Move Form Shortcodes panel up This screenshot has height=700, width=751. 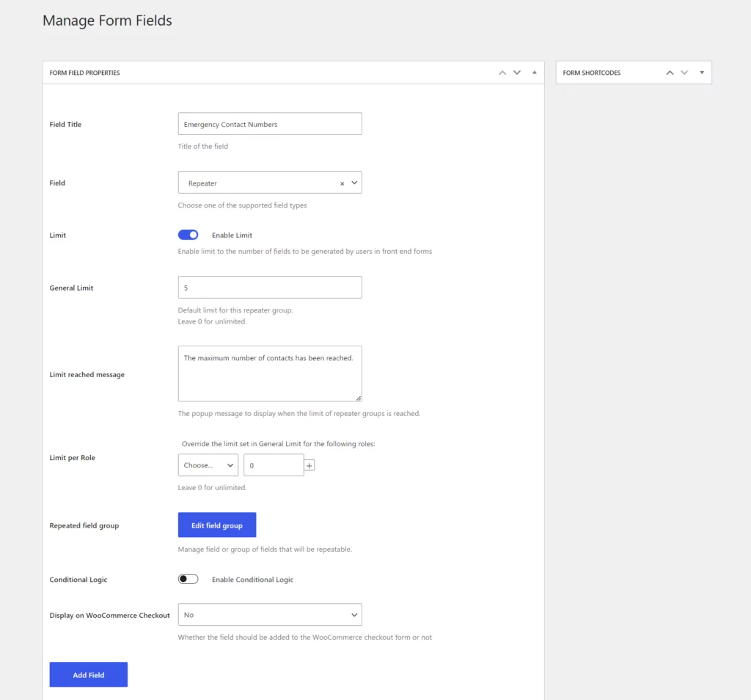pyautogui.click(x=670, y=73)
